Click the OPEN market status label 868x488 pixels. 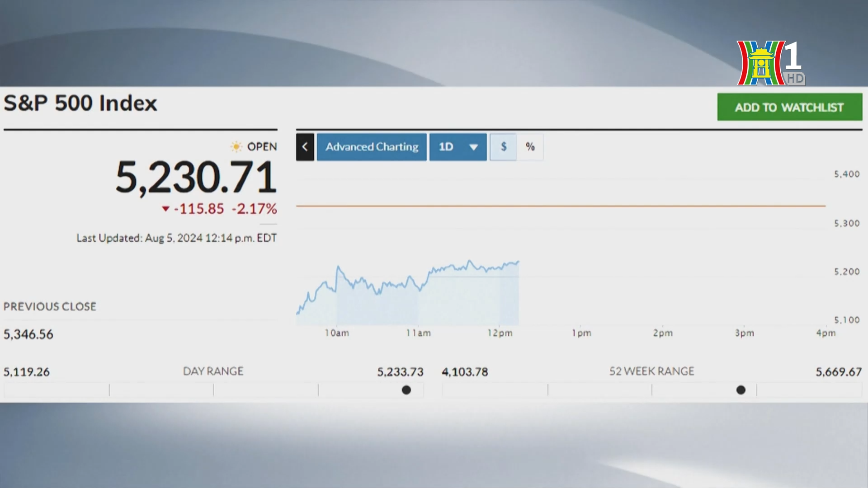(262, 147)
